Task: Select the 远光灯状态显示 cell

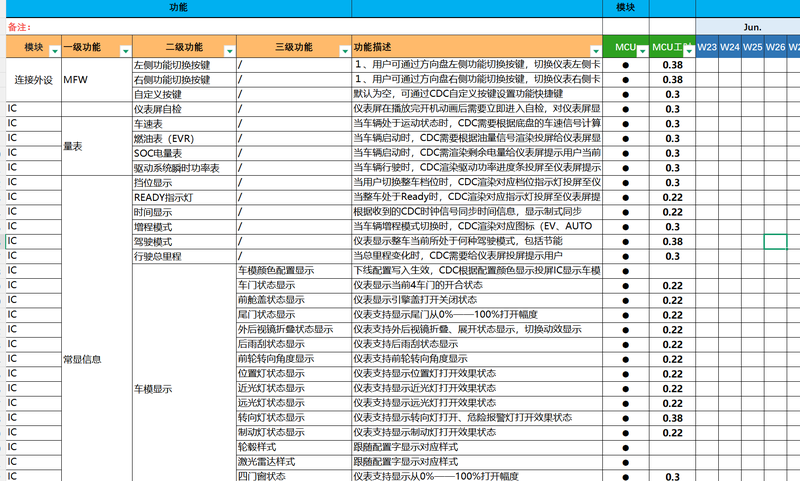Action: click(294, 403)
